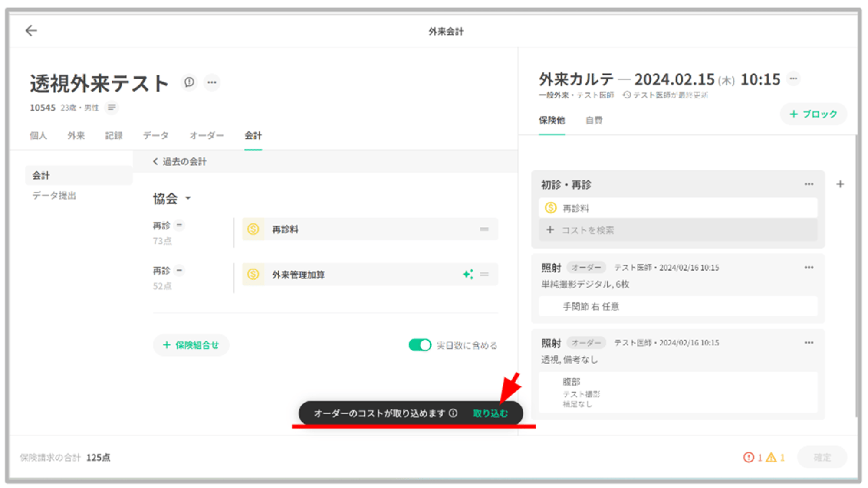Image resolution: width=868 pixels, height=488 pixels.
Task: Click the memo icon beside patient age
Action: (112, 108)
